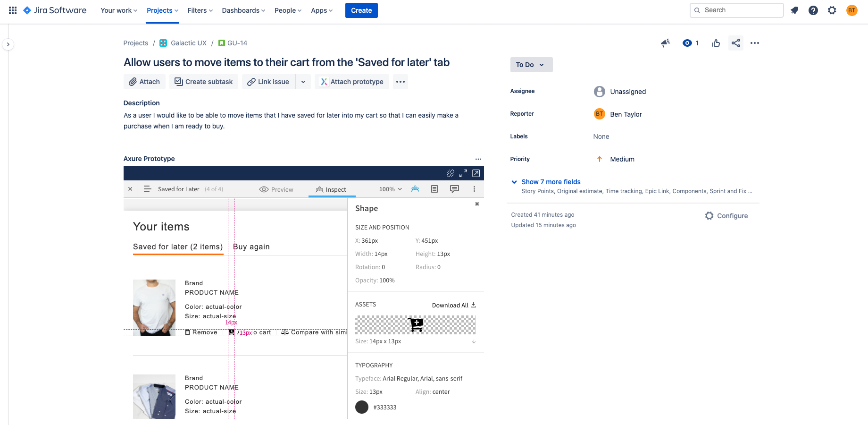
Task: Expand the left sidebar
Action: tap(8, 44)
